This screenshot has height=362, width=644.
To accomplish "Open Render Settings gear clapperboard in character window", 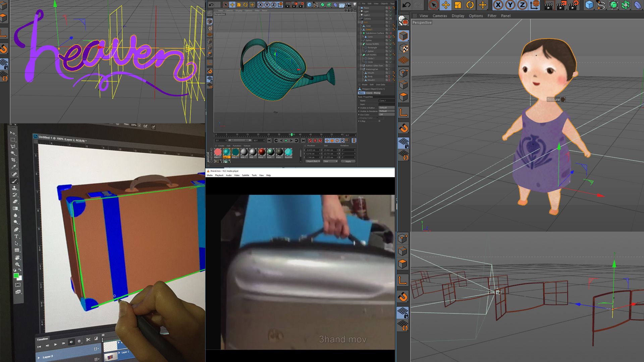I will (x=574, y=5).
